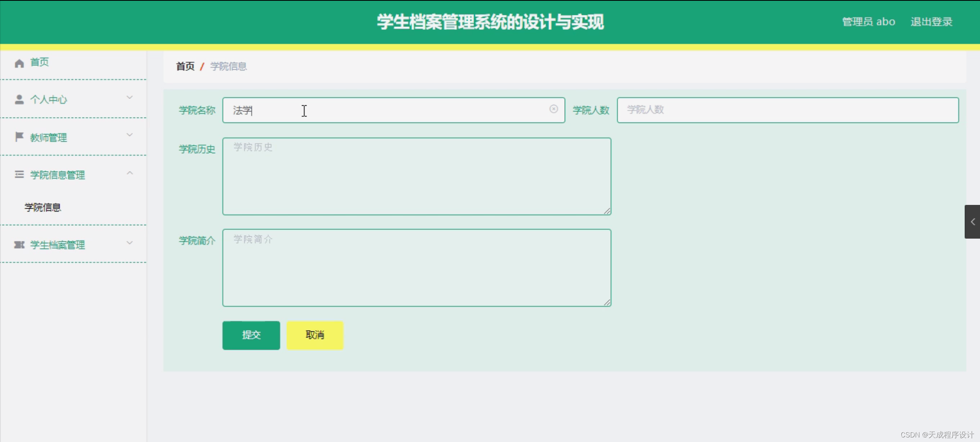Click the flag icon for 教师管理
Screen dimensions: 980x442
(19, 137)
